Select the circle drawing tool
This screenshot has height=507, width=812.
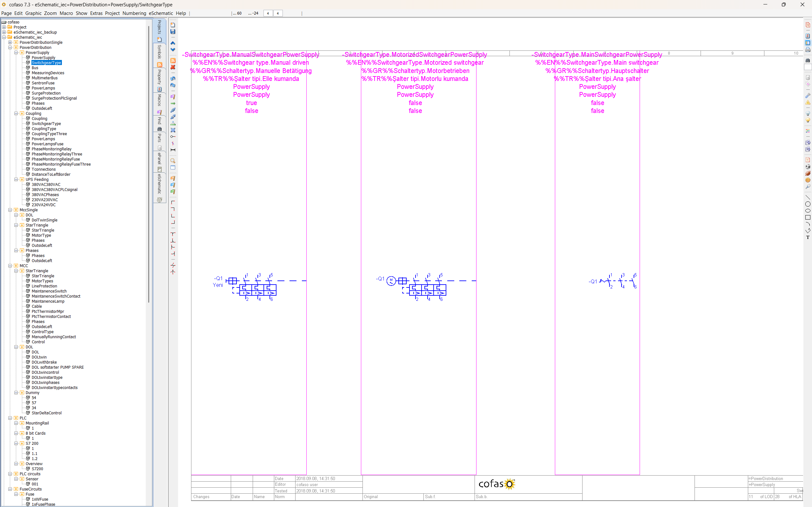pyautogui.click(x=808, y=204)
